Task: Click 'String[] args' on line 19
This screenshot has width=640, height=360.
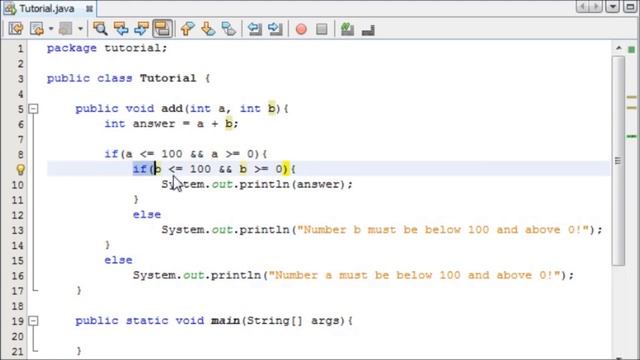Action: 293,321
